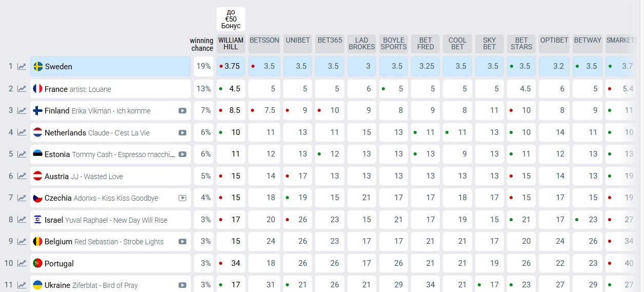644x292 pixels.
Task: Open the Sweden country entry
Action: 58,67
